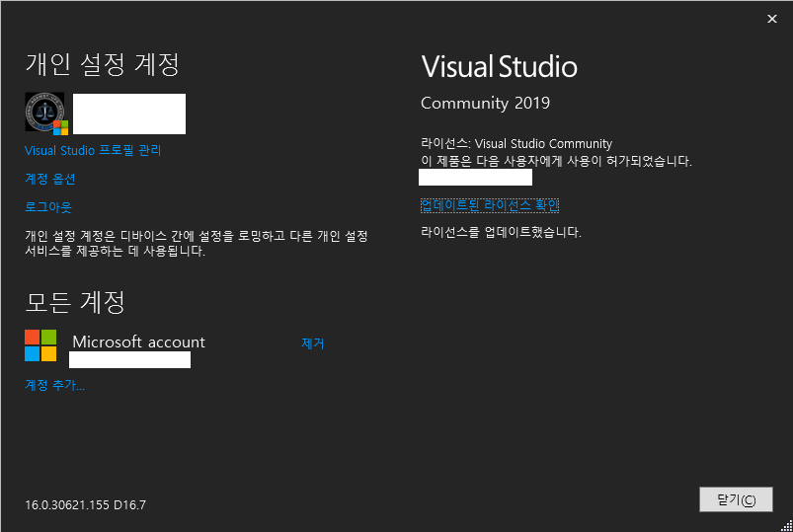Remove the account with 제거 link
The height and width of the screenshot is (532, 793).
click(x=312, y=343)
